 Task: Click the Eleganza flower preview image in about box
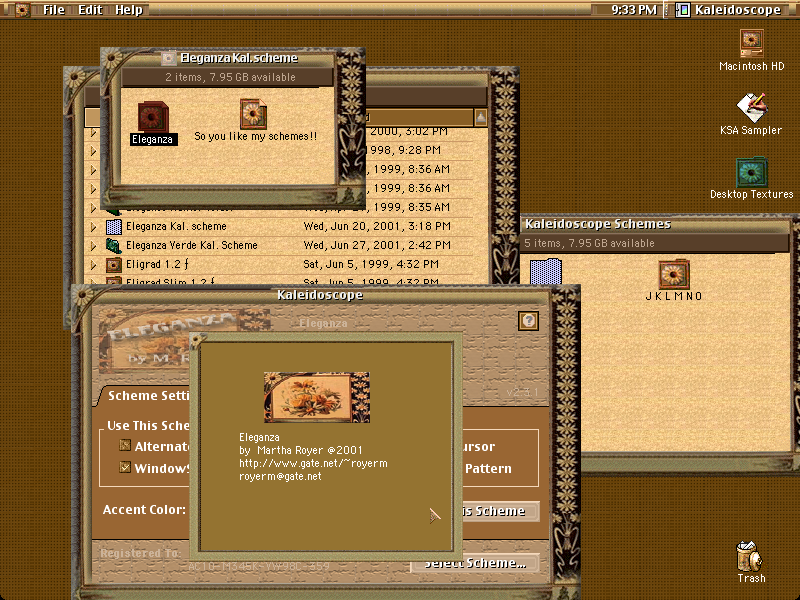click(316, 397)
